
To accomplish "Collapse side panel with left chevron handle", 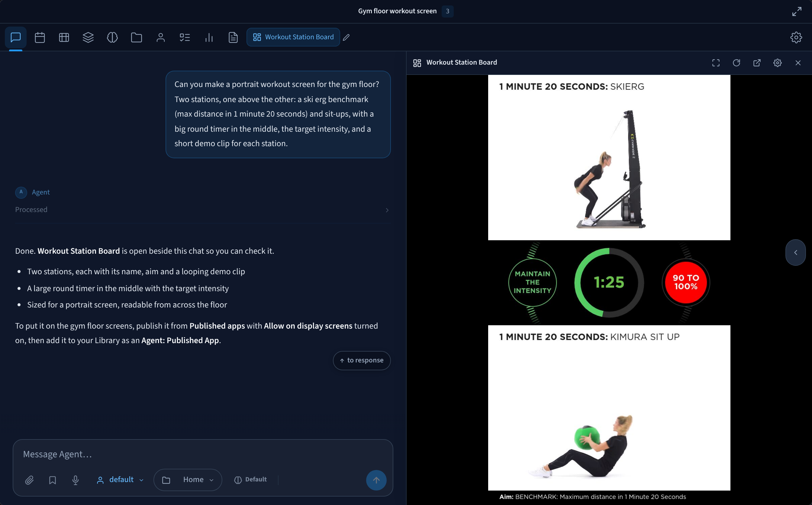I will click(795, 252).
